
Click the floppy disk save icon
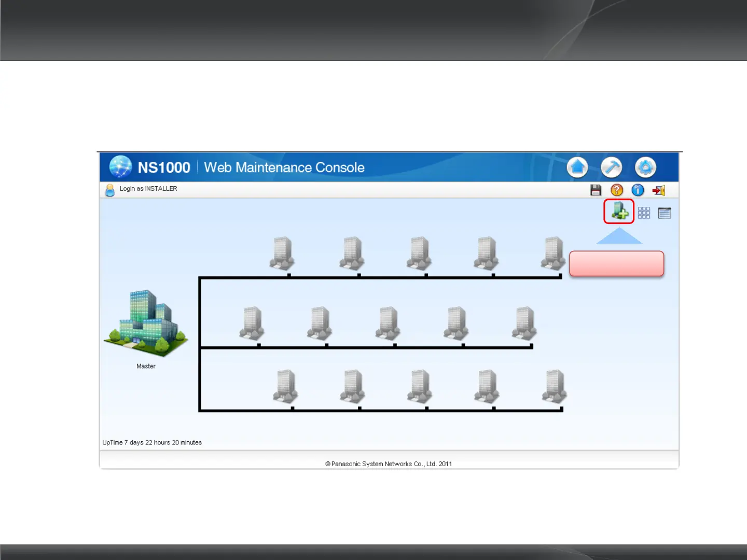point(596,190)
